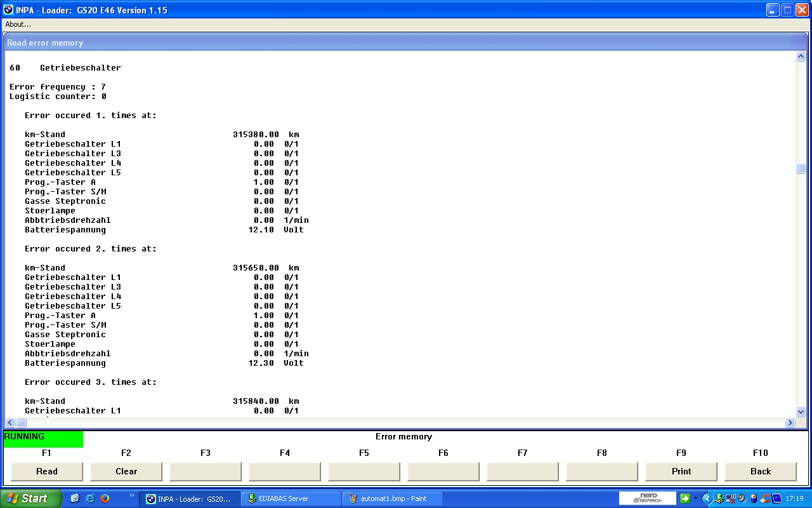
Task: Open the wireless network tray icon
Action: 730,498
